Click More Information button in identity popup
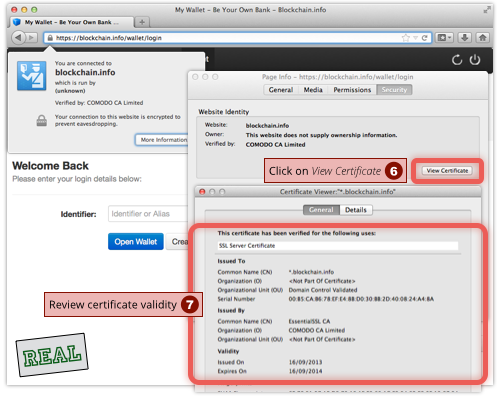This screenshot has height=396, width=500. click(x=162, y=140)
